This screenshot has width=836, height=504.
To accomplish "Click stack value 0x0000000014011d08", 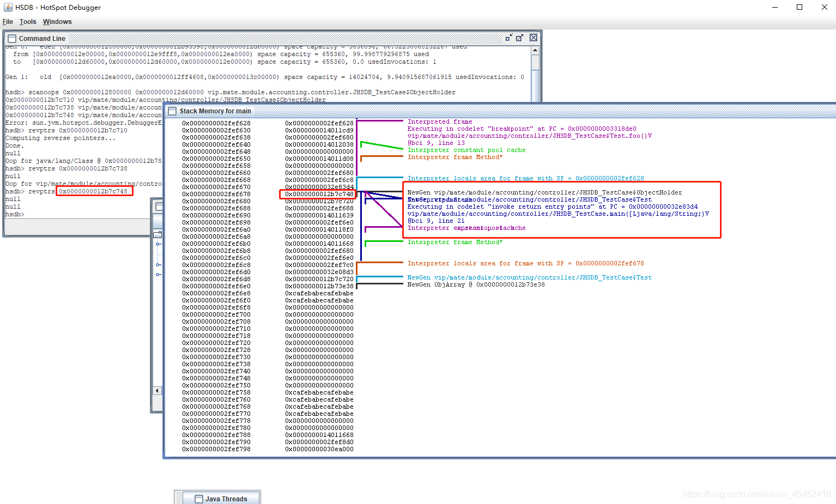I will click(x=319, y=159).
